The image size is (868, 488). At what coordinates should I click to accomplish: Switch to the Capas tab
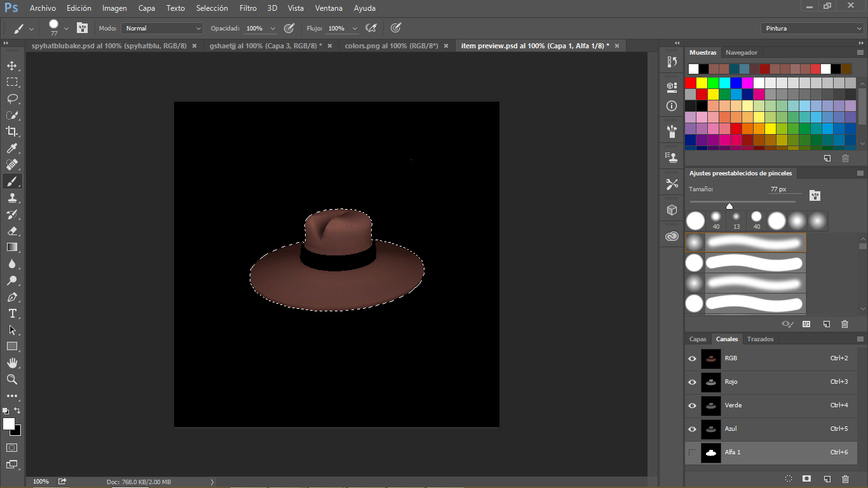click(698, 339)
